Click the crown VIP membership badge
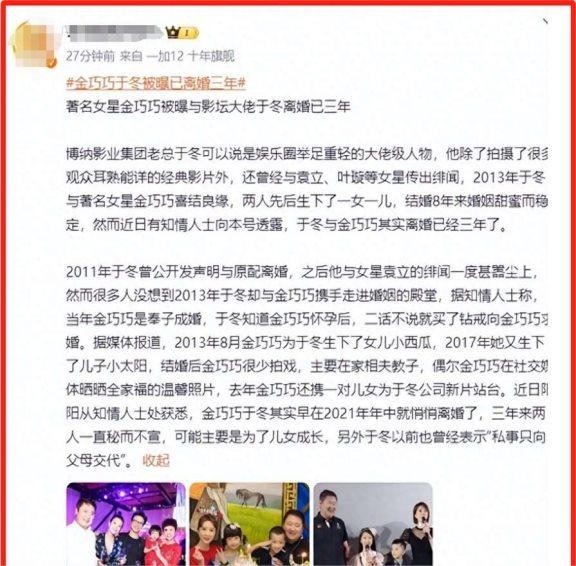This screenshot has width=576, height=566. point(182,33)
